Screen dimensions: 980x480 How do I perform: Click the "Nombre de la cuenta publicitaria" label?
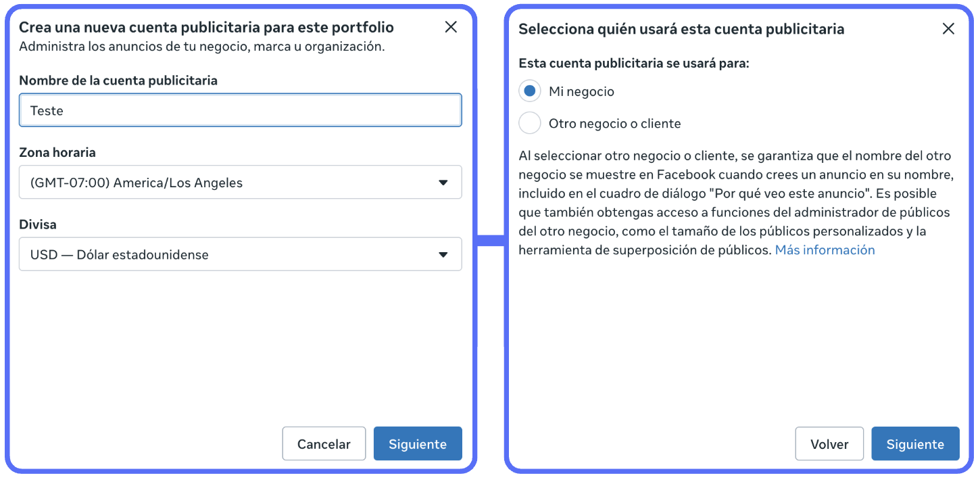pyautogui.click(x=118, y=80)
